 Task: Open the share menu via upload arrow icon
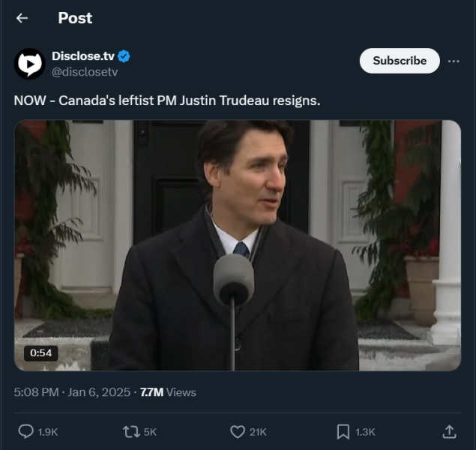[x=449, y=431]
